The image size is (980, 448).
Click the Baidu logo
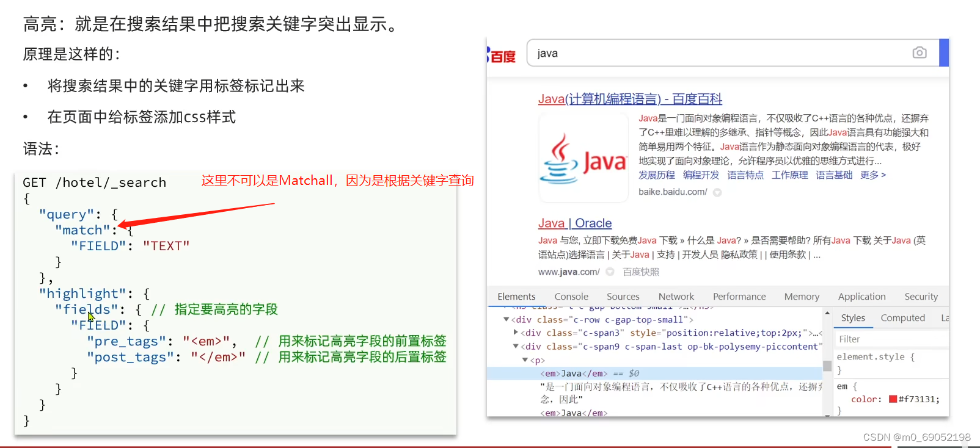point(502,56)
